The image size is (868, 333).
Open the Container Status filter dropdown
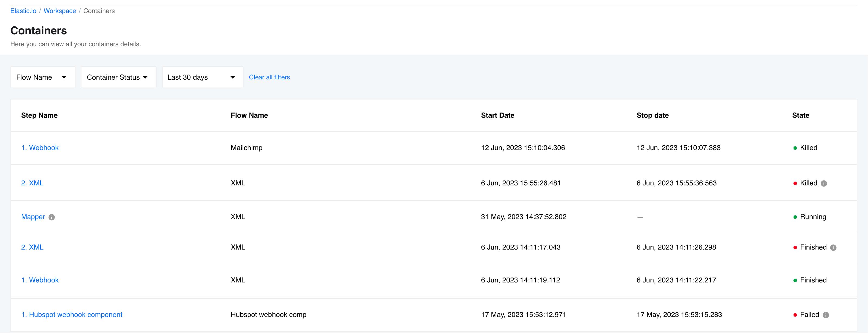pos(119,77)
